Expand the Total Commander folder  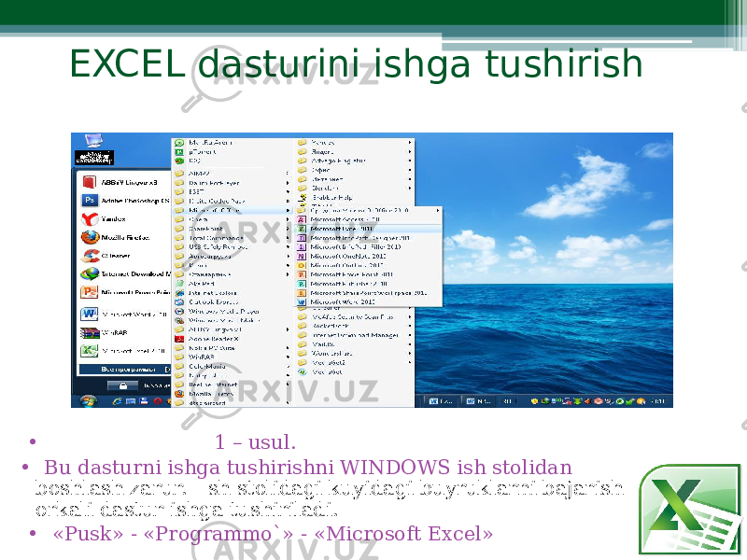pos(232,238)
